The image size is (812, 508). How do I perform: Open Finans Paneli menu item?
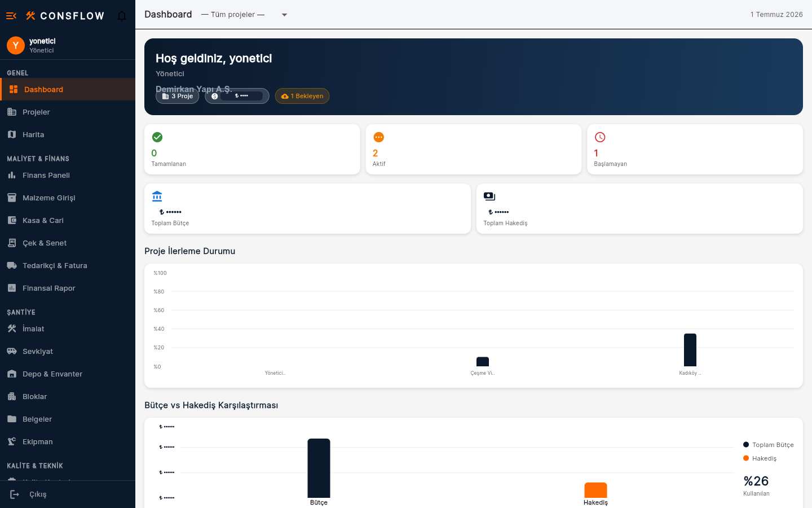68,175
